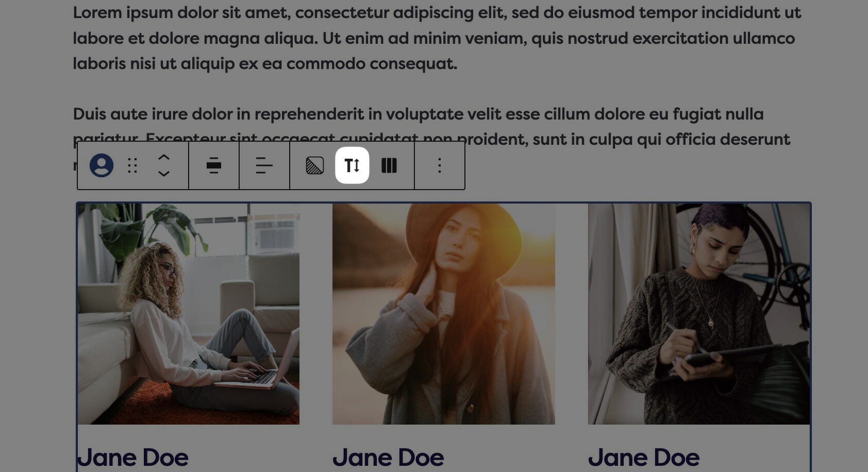Image resolution: width=868 pixels, height=472 pixels.
Task: Click the last Jane Doe heading
Action: pos(644,458)
